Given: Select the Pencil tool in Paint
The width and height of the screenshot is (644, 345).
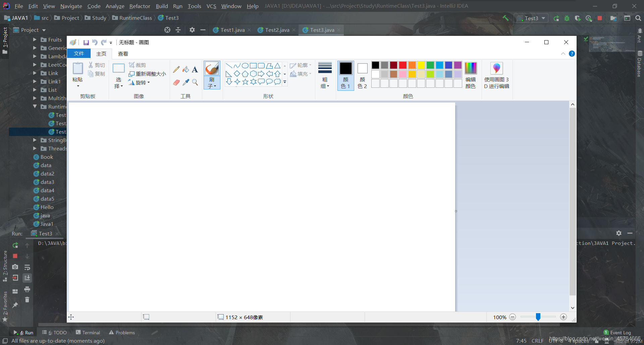Looking at the screenshot, I should coord(176,70).
